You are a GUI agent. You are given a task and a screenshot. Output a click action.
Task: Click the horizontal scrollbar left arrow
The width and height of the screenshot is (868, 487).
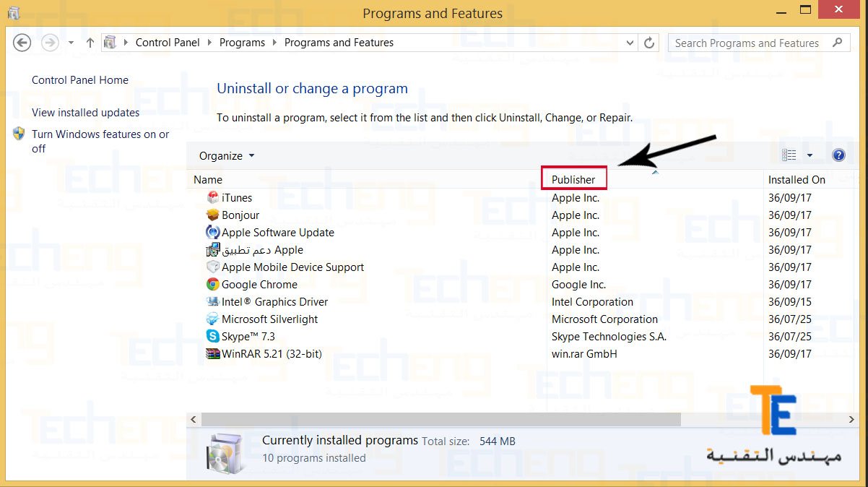coord(193,419)
